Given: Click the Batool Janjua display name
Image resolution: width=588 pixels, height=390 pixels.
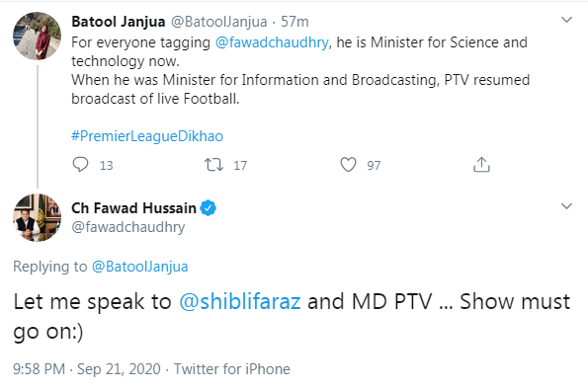Looking at the screenshot, I should tap(119, 22).
